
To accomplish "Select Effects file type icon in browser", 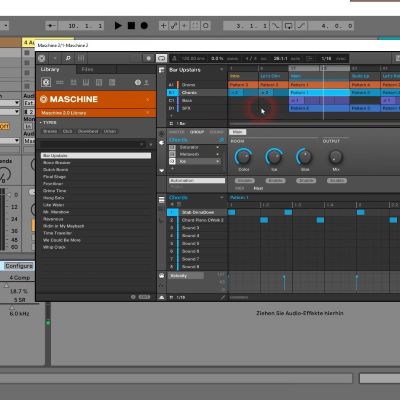I will 99,82.
